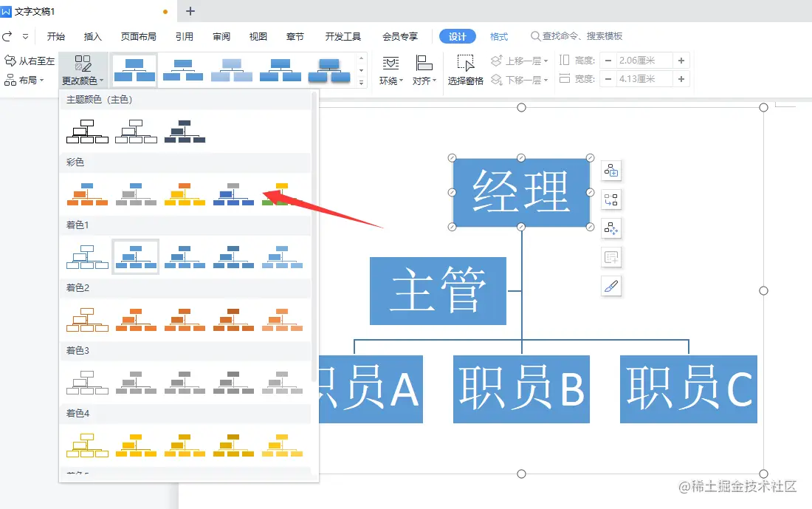The image size is (812, 509).
Task: Open the 布局 layout dropdown
Action: click(24, 81)
